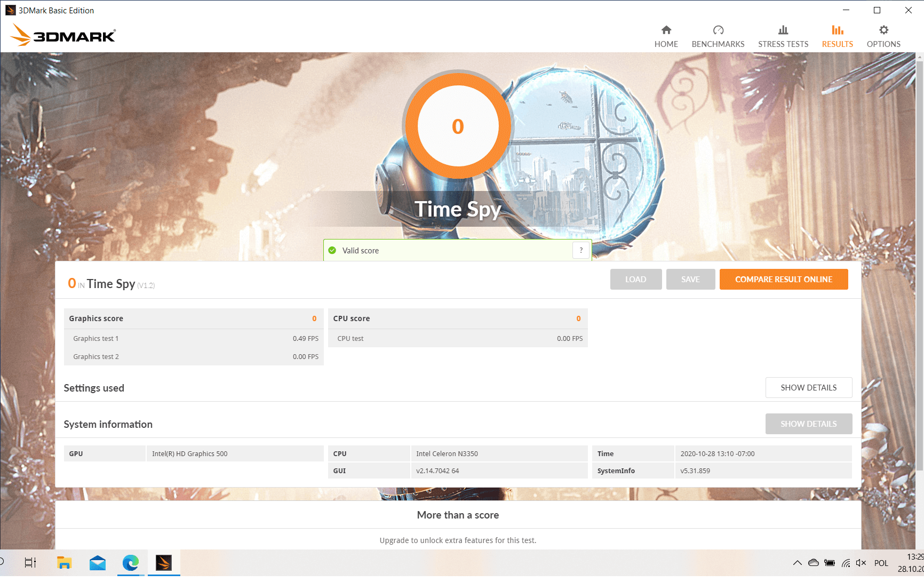924x582 pixels.
Task: Click the Save button
Action: point(690,280)
